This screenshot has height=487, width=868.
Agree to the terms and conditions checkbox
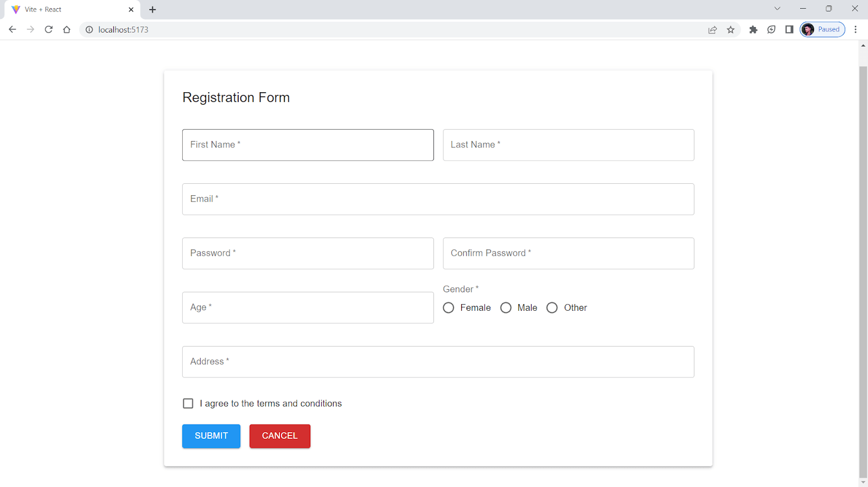tap(188, 403)
